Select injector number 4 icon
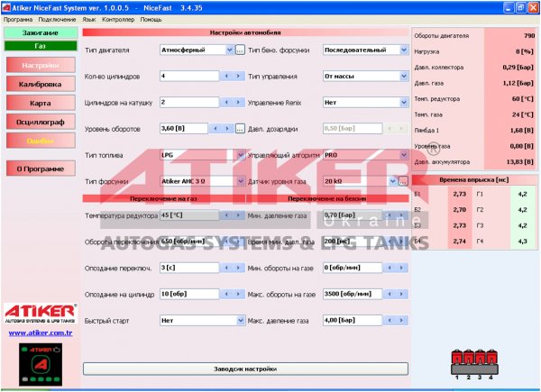The image size is (541, 392). pyautogui.click(x=491, y=358)
